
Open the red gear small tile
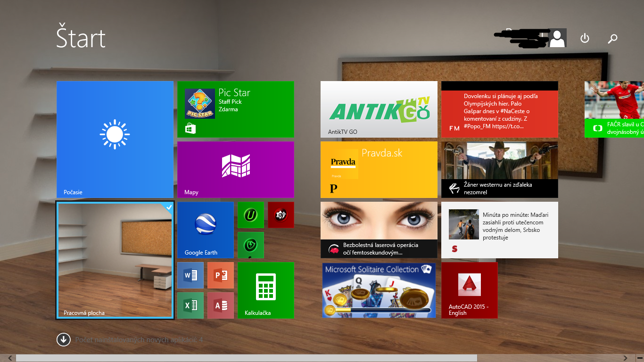click(281, 215)
